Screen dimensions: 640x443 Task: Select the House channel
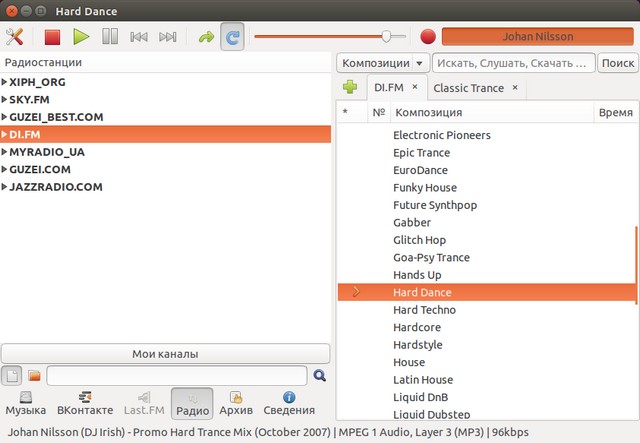point(487,362)
